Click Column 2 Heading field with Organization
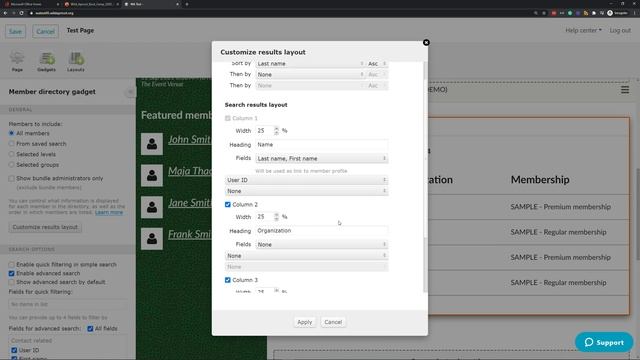 tap(322, 231)
